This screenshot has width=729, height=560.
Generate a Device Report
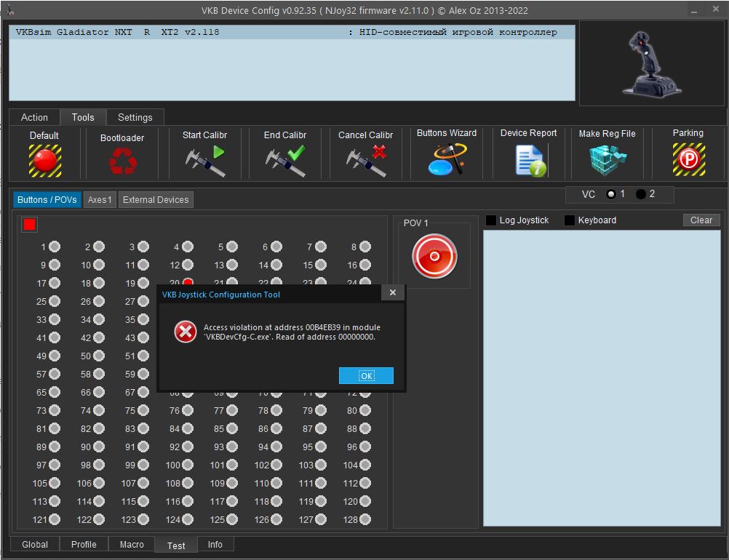tap(530, 161)
